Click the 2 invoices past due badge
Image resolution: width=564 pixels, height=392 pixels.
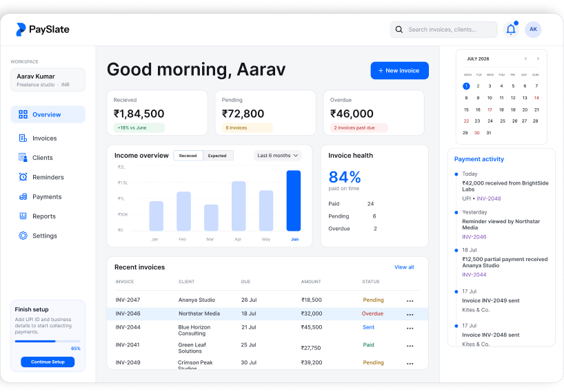(359, 127)
